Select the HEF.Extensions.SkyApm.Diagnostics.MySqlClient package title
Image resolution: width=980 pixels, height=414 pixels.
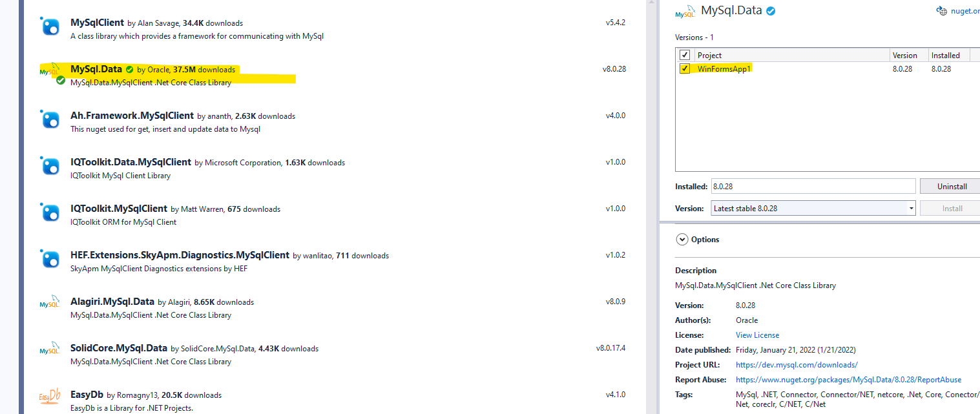point(180,255)
